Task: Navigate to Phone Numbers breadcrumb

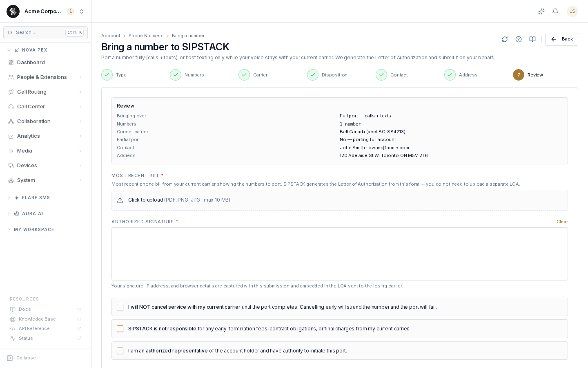Action: [146, 36]
